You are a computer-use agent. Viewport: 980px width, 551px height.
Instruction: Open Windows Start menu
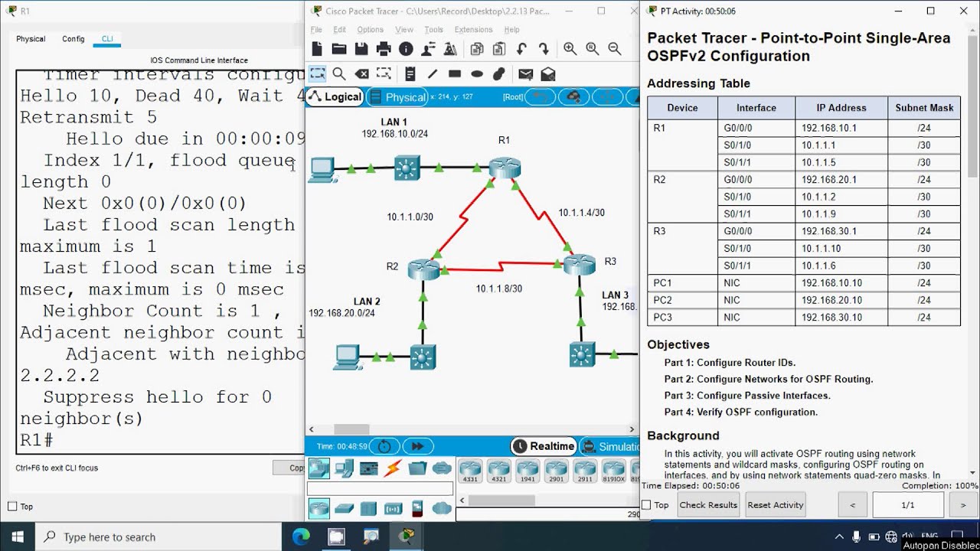pyautogui.click(x=18, y=536)
